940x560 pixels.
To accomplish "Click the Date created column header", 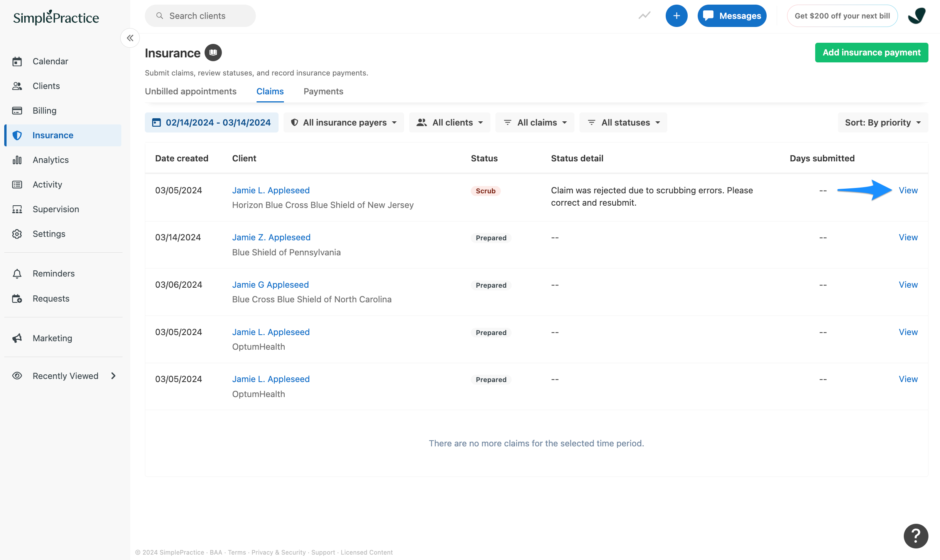I will point(182,158).
